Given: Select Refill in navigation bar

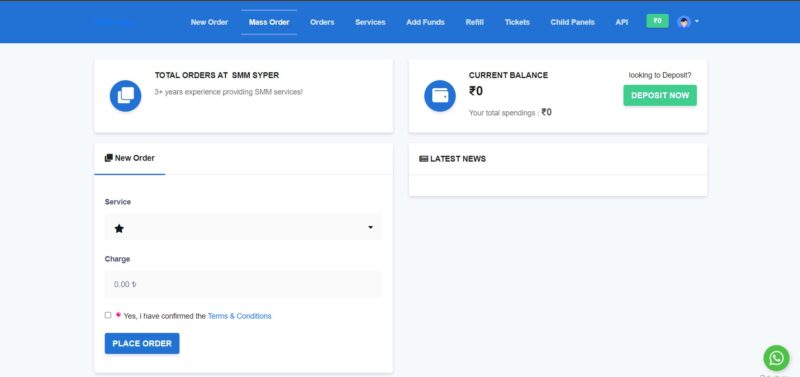Looking at the screenshot, I should [x=474, y=22].
